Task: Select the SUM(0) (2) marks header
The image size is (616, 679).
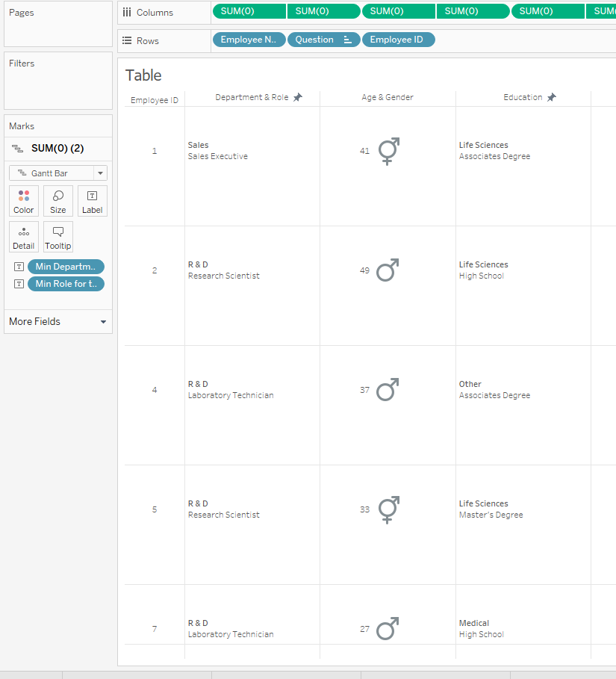Action: (x=57, y=149)
